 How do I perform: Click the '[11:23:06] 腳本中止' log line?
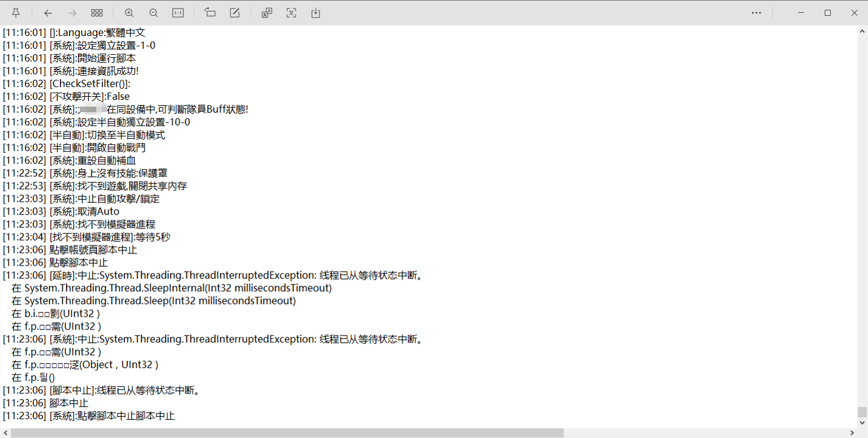point(46,403)
